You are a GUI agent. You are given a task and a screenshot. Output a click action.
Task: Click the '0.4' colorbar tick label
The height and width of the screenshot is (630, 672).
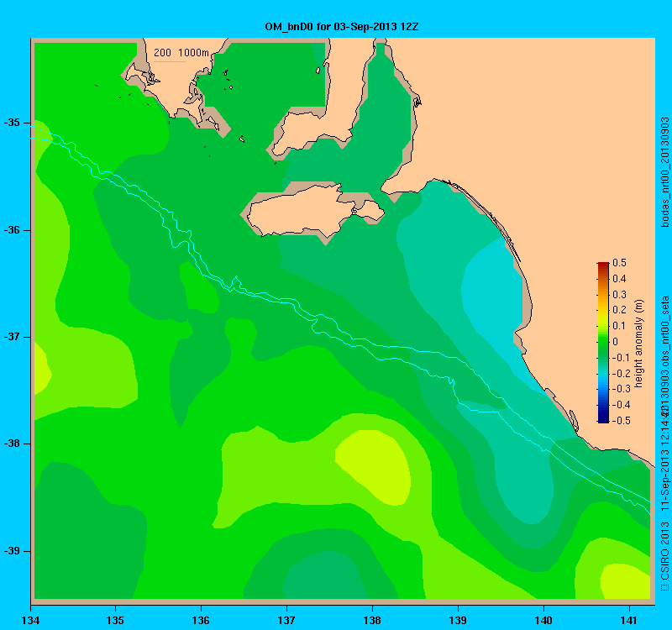[x=619, y=279]
